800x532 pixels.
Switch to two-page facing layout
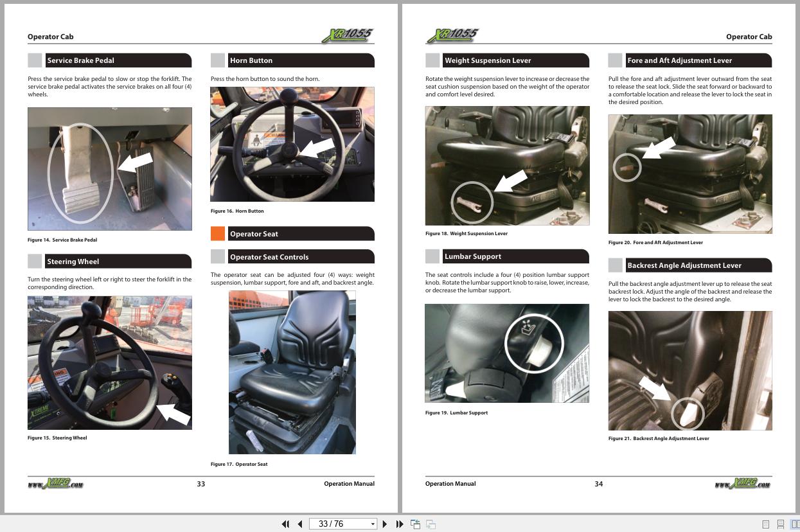click(795, 524)
